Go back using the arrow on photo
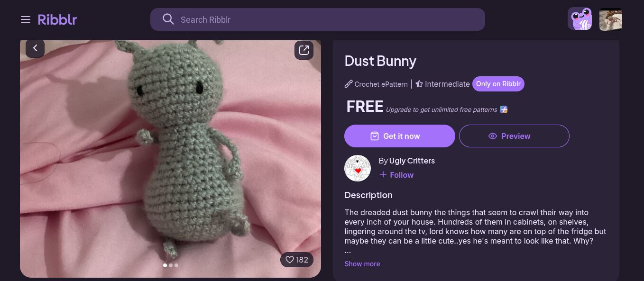This screenshot has width=644, height=281. 35,48
